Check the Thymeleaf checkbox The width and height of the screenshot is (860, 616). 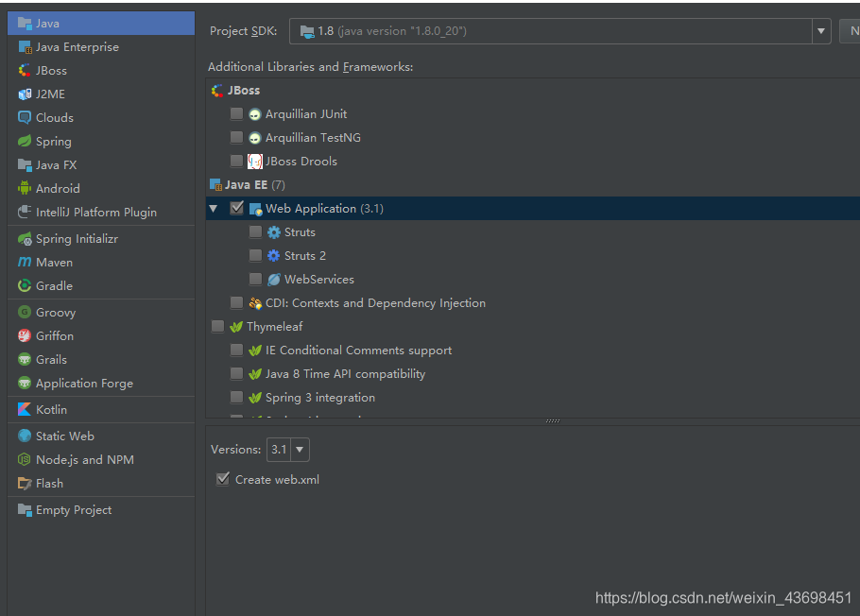(x=217, y=326)
